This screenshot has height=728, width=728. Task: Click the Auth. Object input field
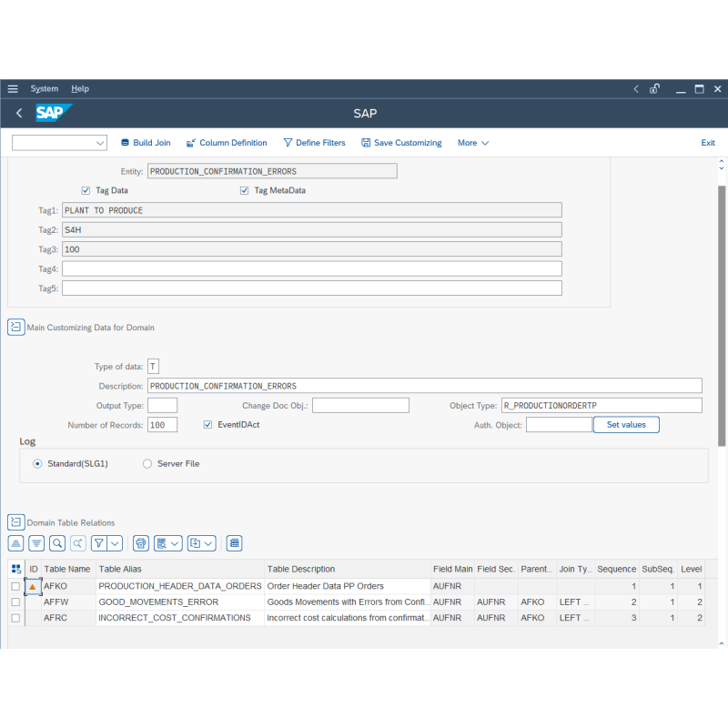[x=559, y=425]
